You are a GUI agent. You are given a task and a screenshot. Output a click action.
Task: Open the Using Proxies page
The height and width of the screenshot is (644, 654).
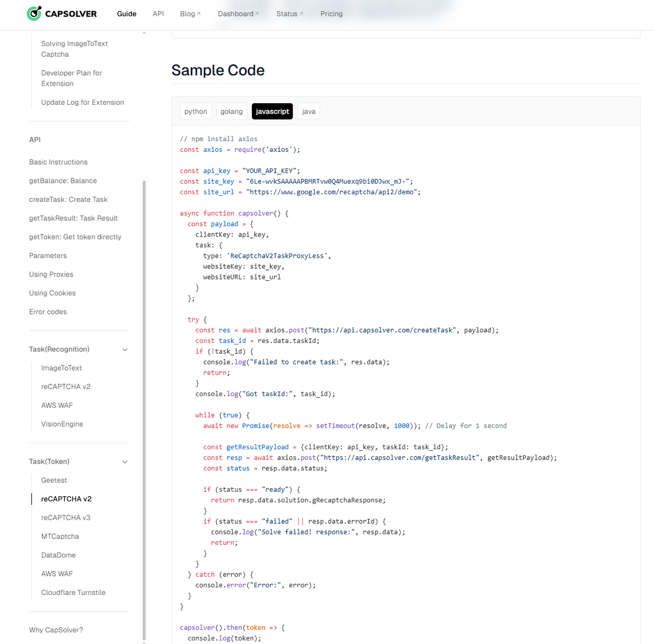51,274
